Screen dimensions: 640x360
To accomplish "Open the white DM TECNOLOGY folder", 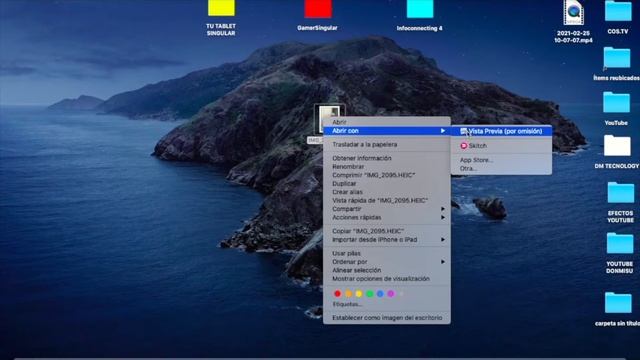I will (617, 146).
